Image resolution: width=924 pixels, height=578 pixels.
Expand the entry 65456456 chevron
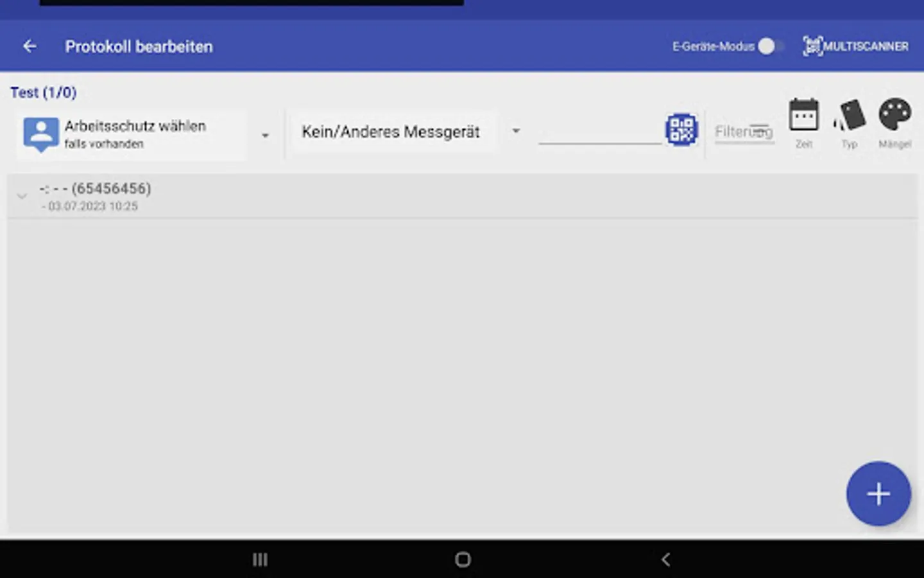[x=22, y=197]
